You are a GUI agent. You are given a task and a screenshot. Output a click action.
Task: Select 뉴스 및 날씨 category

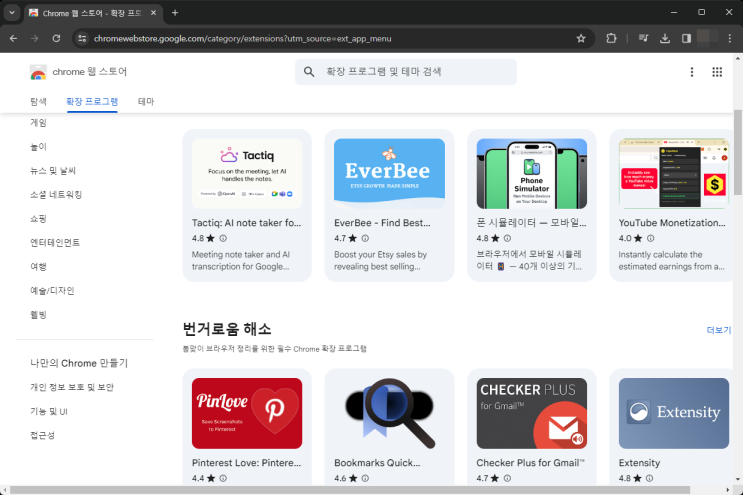(x=53, y=171)
